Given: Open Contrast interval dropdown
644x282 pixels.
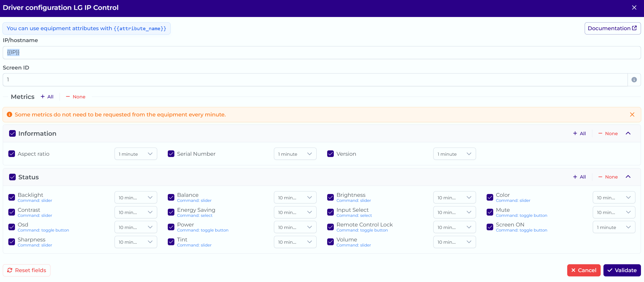Looking at the screenshot, I should pos(136,212).
